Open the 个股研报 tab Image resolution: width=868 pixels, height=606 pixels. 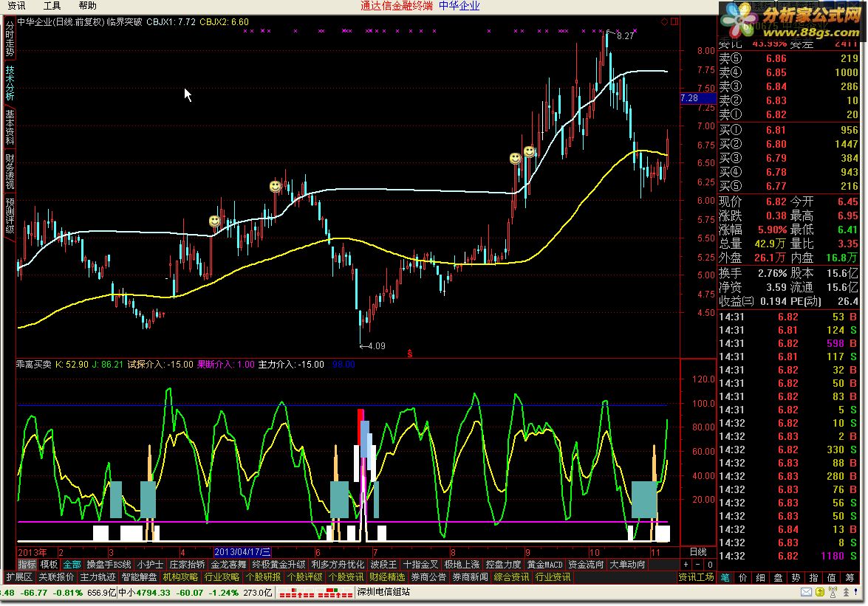[263, 577]
